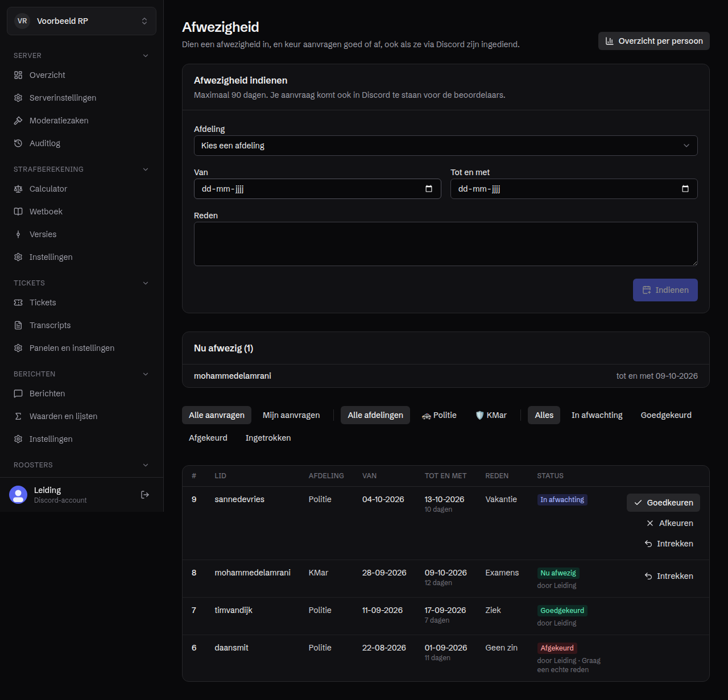Submit the absence with Indienen button
The height and width of the screenshot is (700, 728).
[665, 290]
